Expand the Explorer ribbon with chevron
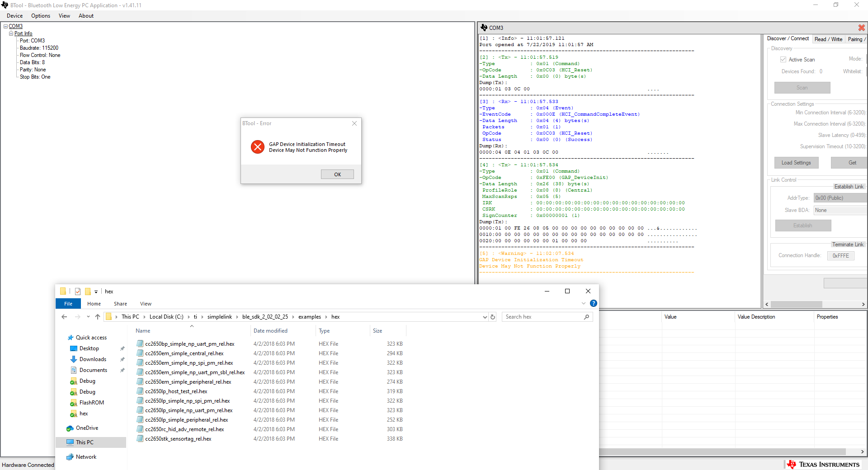The width and height of the screenshot is (868, 470). pos(584,303)
